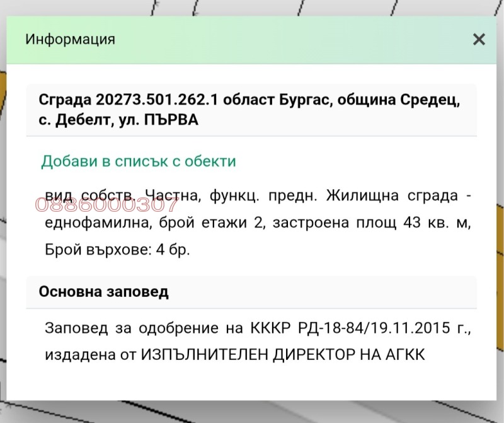Close the Информация dialog
The width and height of the screenshot is (504, 423).
[479, 39]
